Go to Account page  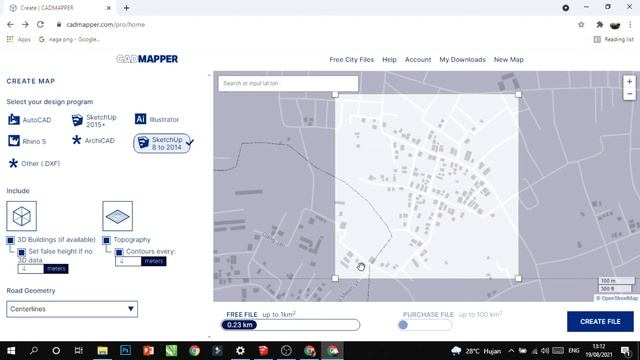418,60
